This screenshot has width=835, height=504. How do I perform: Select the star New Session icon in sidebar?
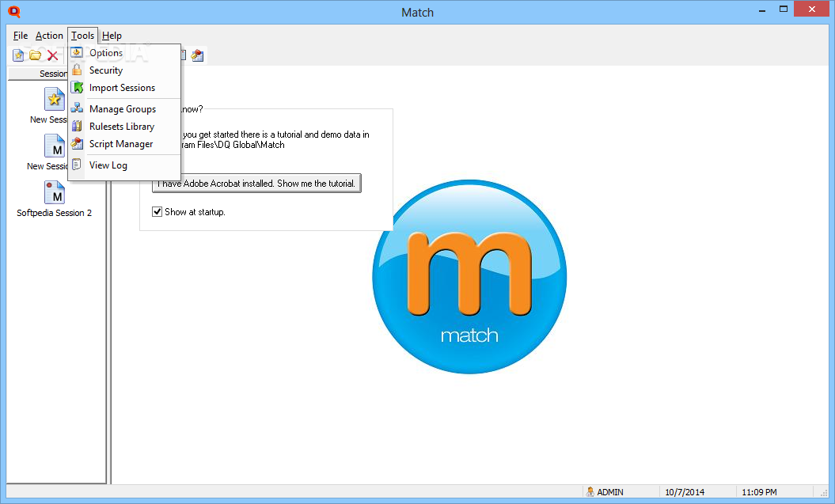[x=55, y=99]
